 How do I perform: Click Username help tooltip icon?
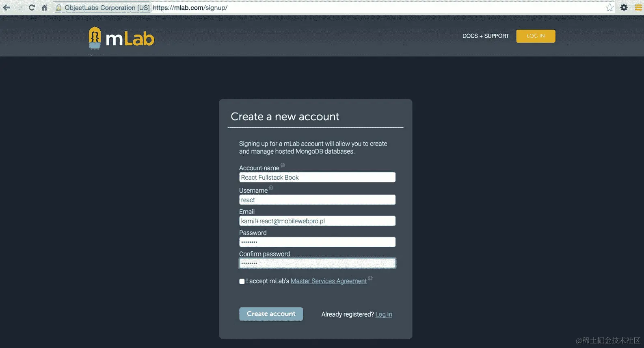(271, 187)
